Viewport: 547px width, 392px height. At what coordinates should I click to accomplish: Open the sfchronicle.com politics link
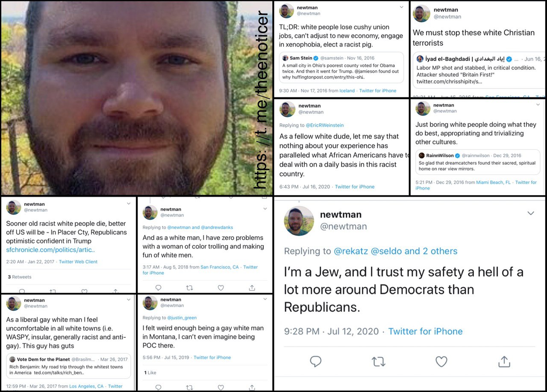50,250
